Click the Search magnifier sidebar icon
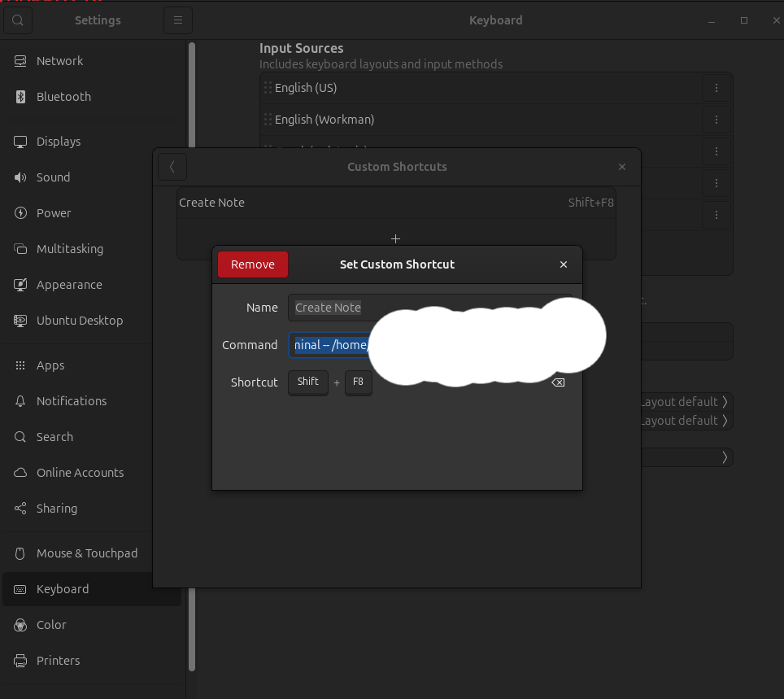The width and height of the screenshot is (784, 699). (20, 437)
